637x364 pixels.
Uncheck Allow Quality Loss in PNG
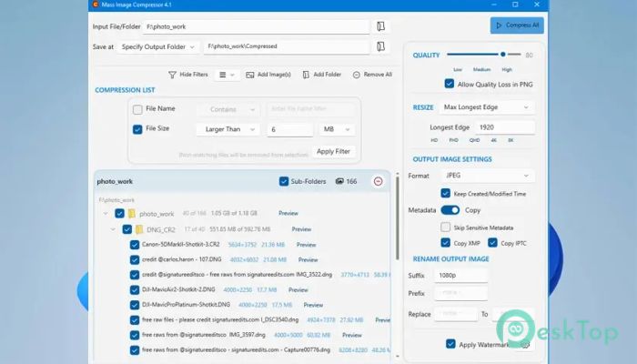click(450, 84)
